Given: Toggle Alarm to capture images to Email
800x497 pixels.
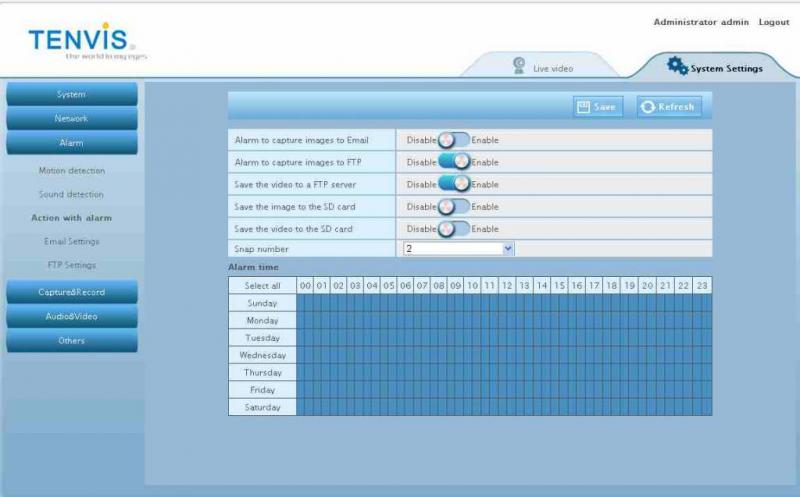Looking at the screenshot, I should [453, 140].
